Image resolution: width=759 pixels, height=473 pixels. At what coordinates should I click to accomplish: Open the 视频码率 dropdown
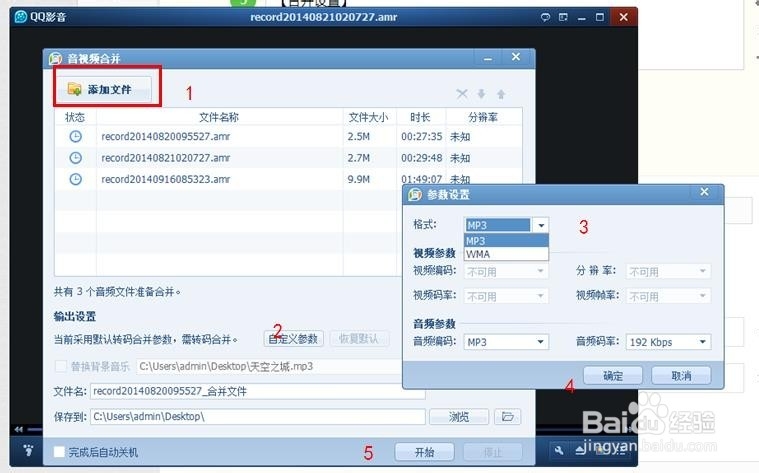coord(506,296)
